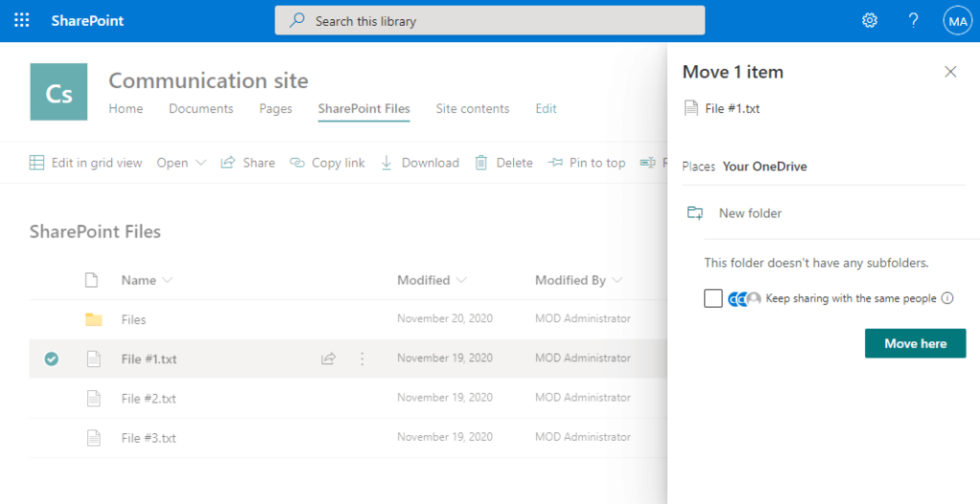Viewport: 980px width, 504px height.
Task: Click the Communication site title
Action: click(209, 80)
